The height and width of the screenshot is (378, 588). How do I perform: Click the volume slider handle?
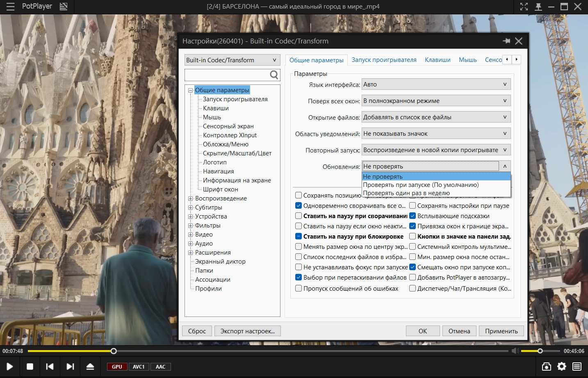click(x=540, y=351)
